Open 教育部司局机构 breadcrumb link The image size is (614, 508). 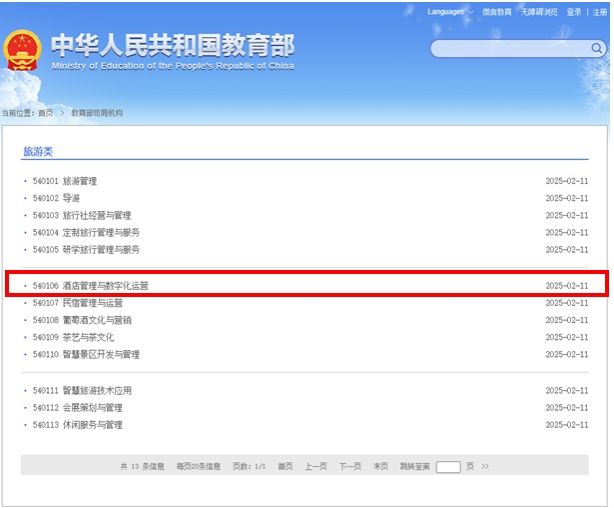[x=96, y=114]
